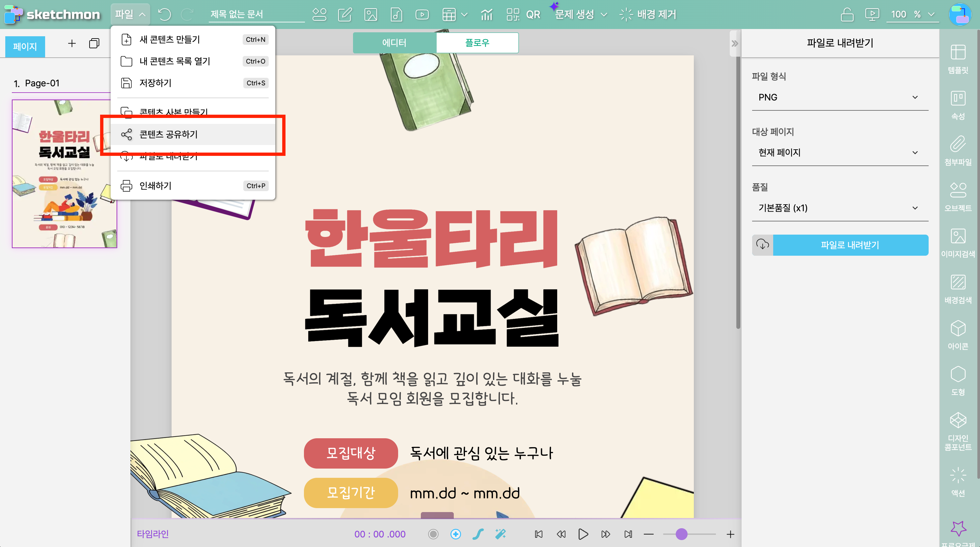Select the background removal tool
The image size is (980, 547).
648,14
